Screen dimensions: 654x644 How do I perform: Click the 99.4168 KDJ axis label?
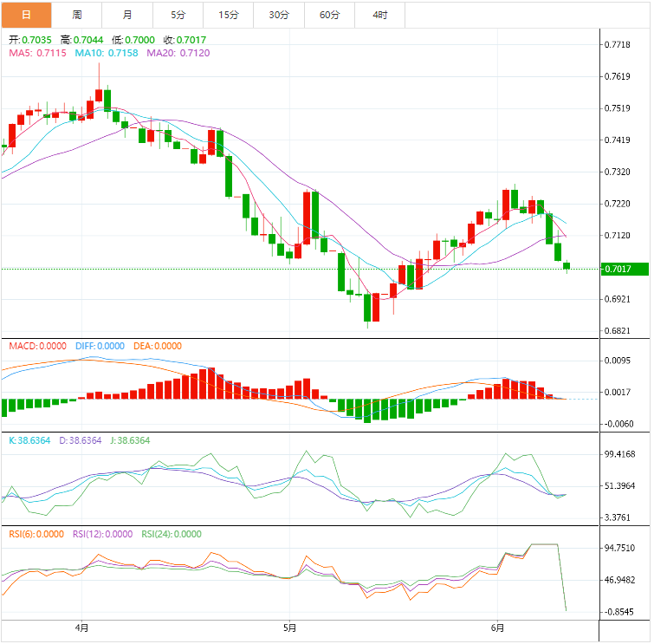click(x=620, y=454)
